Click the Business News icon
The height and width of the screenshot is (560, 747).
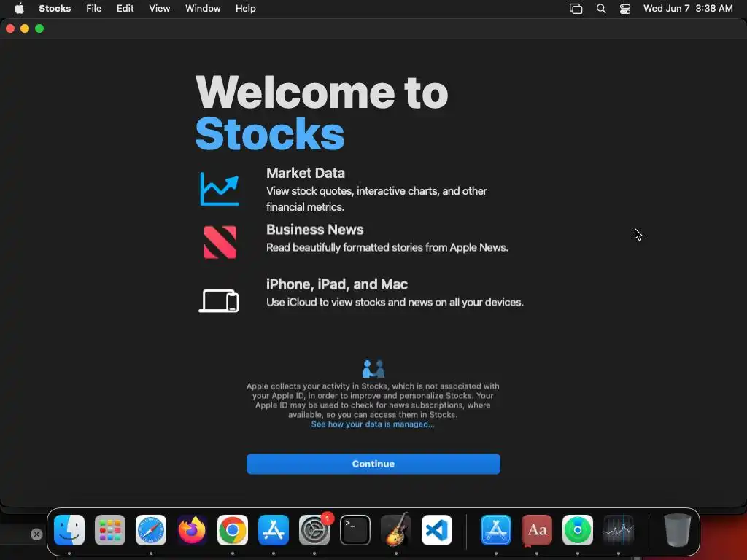(x=220, y=242)
